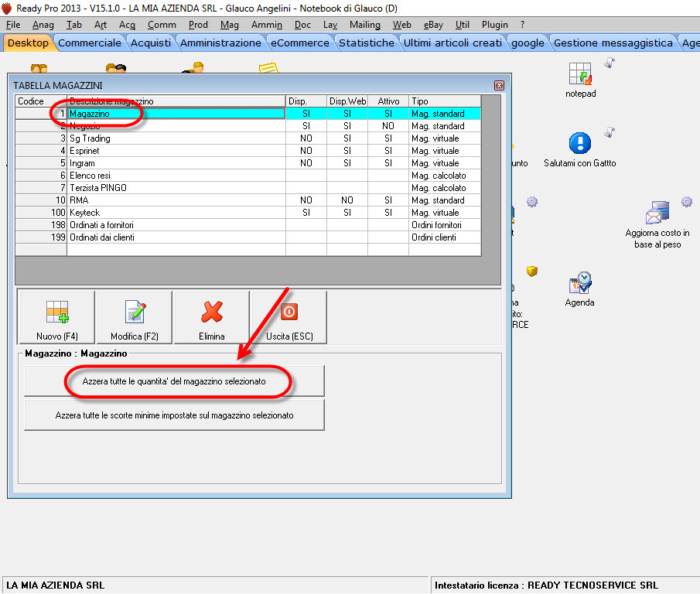The height and width of the screenshot is (594, 700).
Task: Open the Web menu
Action: coord(401,25)
